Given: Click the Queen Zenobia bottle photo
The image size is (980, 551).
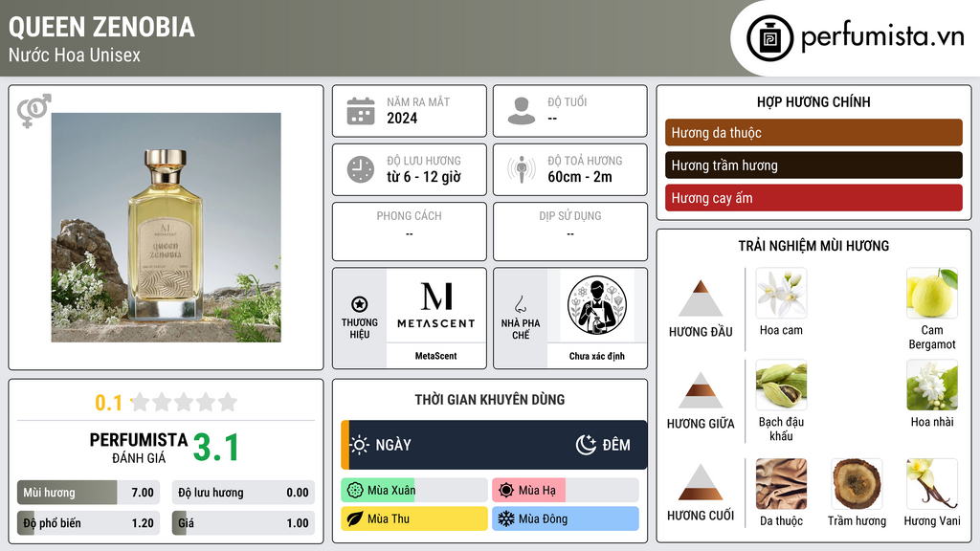Looking at the screenshot, I should tap(167, 228).
